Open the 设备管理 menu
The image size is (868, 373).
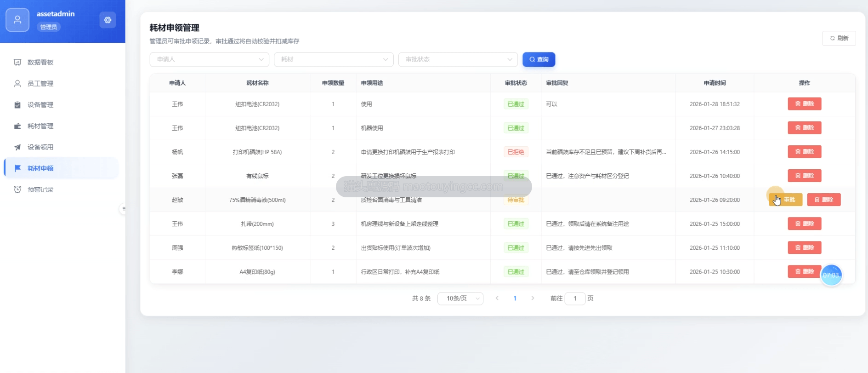coord(62,104)
